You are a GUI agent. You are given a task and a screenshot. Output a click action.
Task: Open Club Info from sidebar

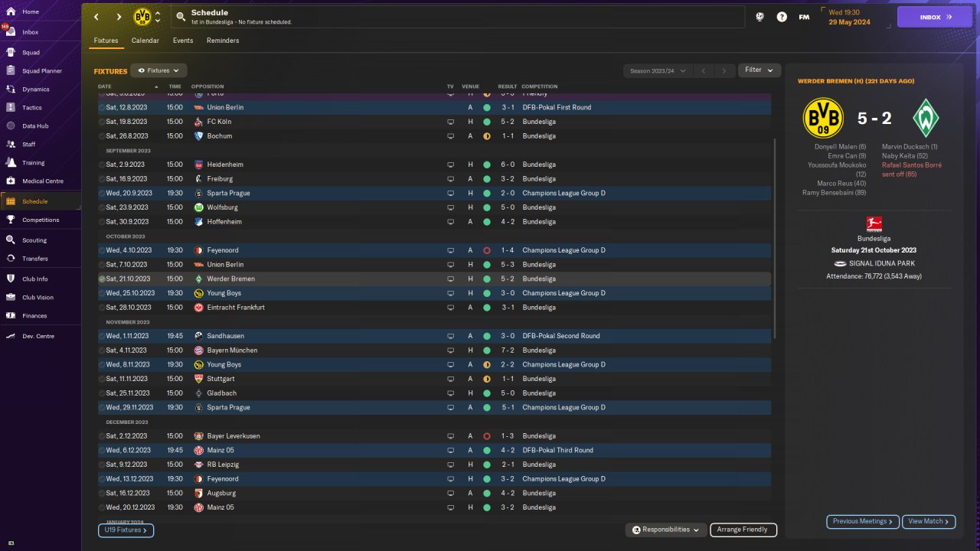click(41, 279)
